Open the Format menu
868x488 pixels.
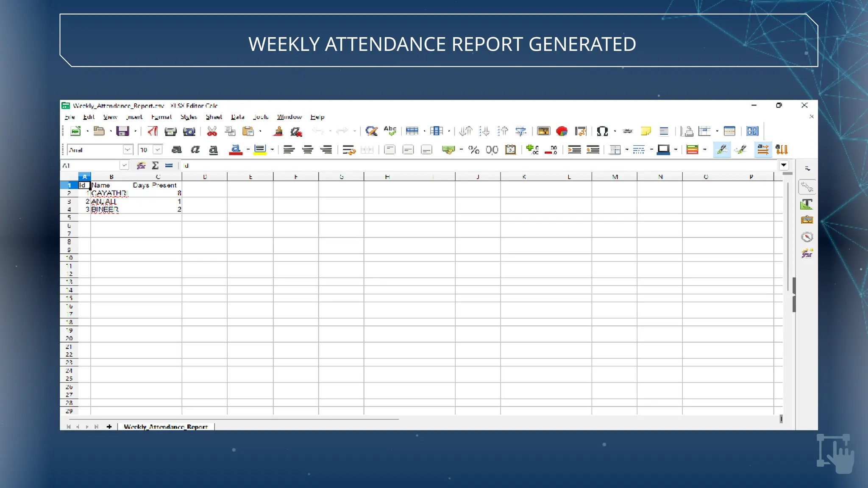point(161,117)
